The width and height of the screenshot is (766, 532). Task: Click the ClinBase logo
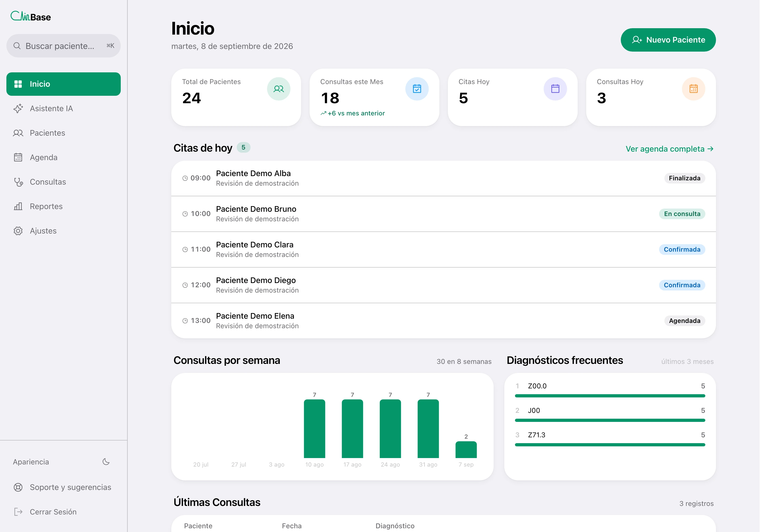tap(31, 16)
